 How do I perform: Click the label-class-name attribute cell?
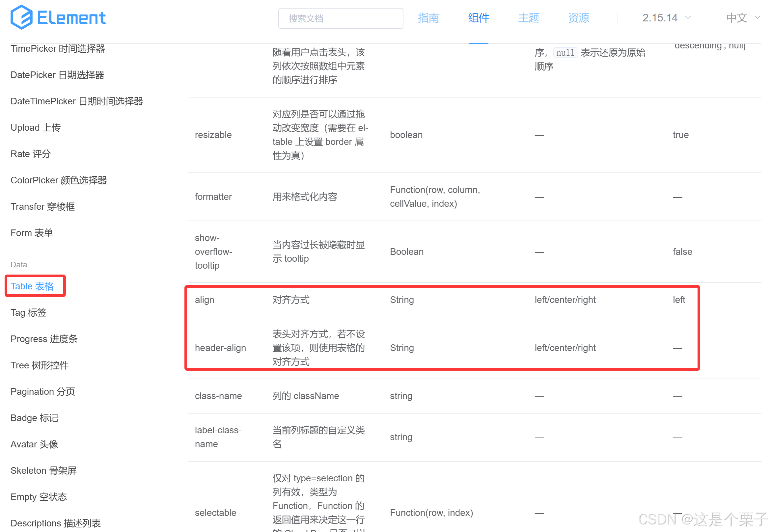click(x=218, y=437)
